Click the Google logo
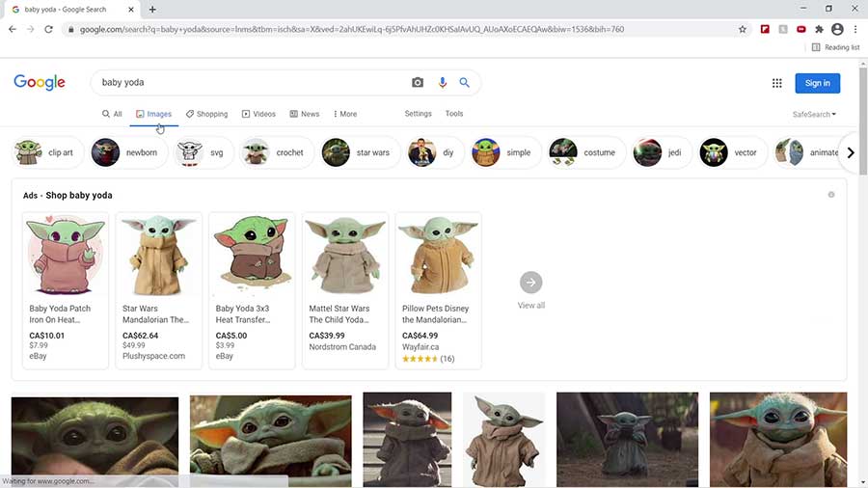 [40, 82]
